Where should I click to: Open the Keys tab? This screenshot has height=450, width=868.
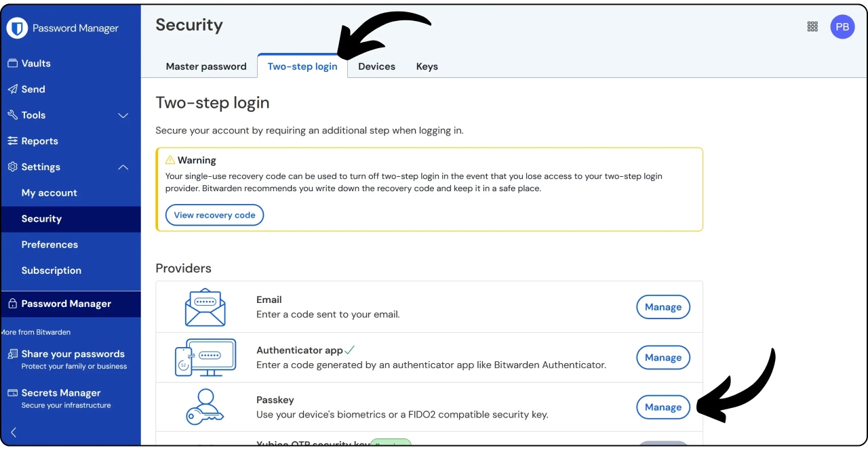coord(427,66)
